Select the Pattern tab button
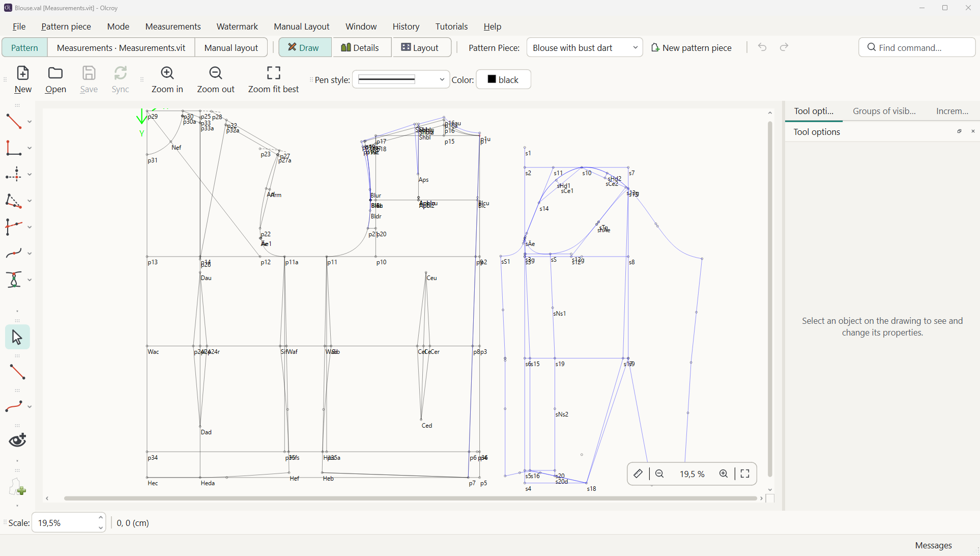 24,47
